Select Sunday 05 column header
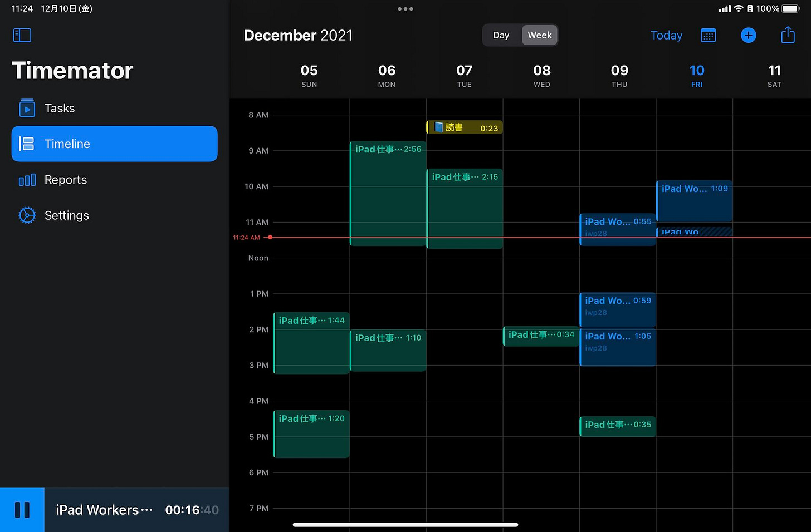The image size is (811, 532). point(309,76)
